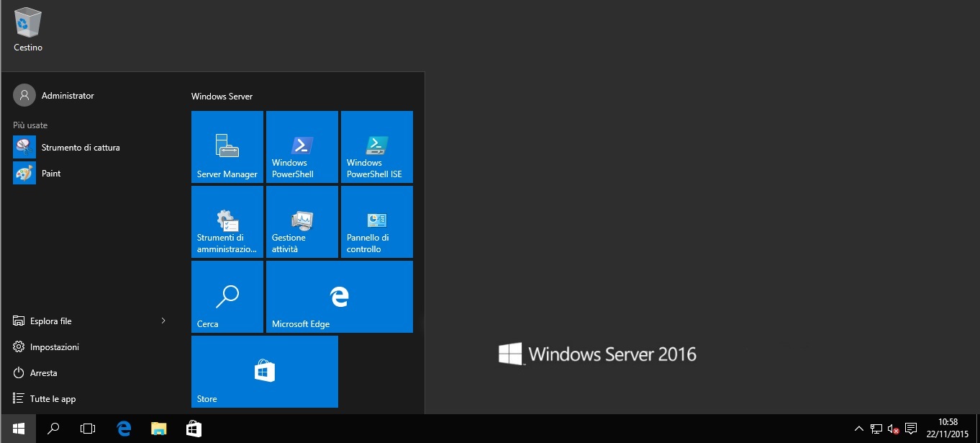Open the Pannello di controllo tile
The image size is (980, 443).
pyautogui.click(x=377, y=222)
